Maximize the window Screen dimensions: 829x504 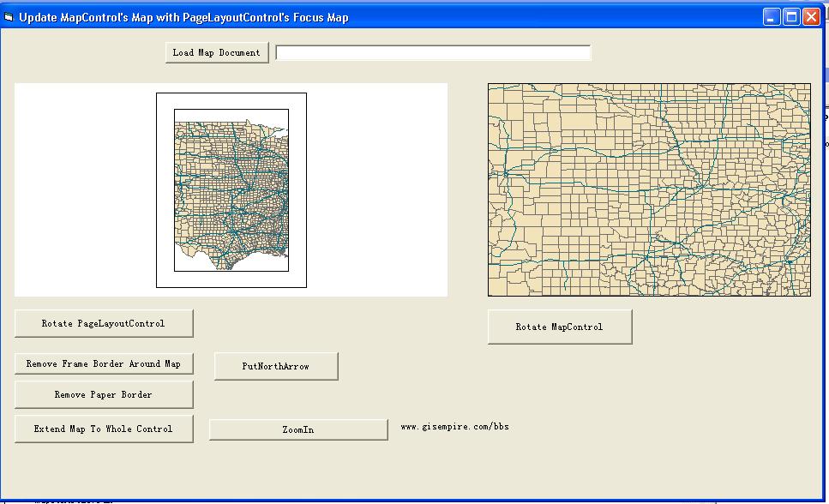pyautogui.click(x=791, y=17)
